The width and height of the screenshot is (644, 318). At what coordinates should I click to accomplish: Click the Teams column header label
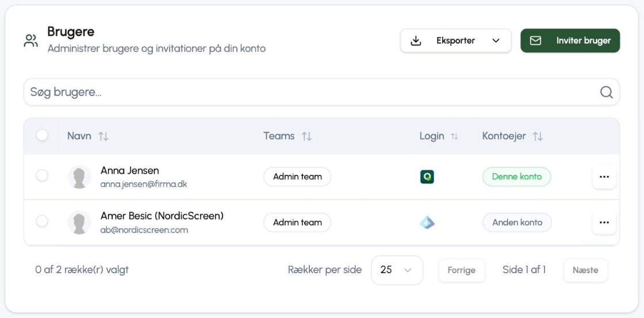tap(279, 136)
